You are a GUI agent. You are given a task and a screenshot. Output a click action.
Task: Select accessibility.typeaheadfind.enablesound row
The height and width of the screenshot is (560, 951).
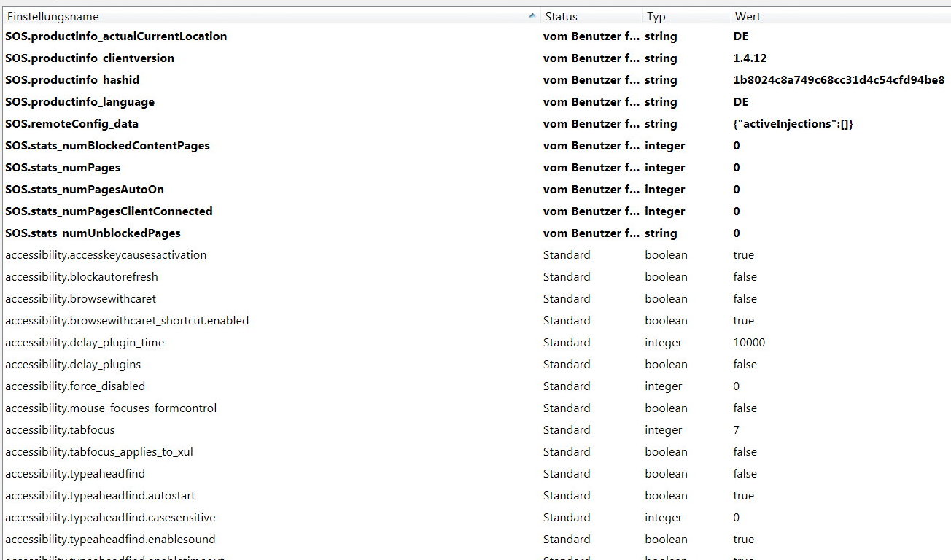(x=110, y=540)
